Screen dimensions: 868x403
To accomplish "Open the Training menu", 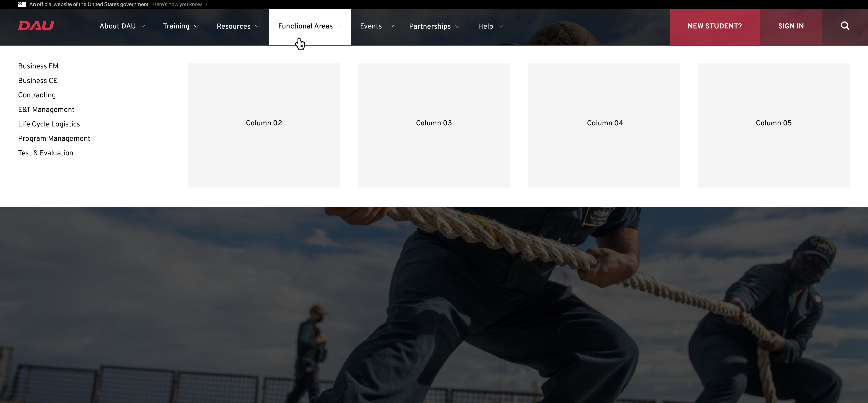I will coord(181,26).
